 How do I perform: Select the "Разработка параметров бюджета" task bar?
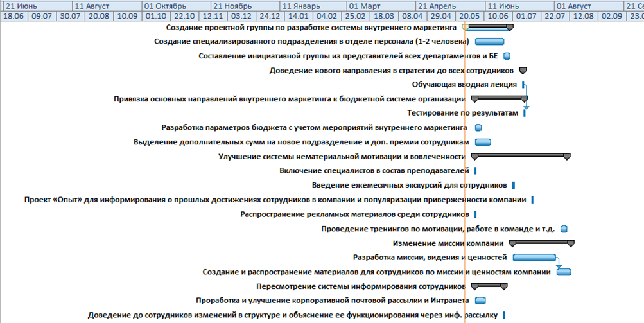click(x=478, y=127)
